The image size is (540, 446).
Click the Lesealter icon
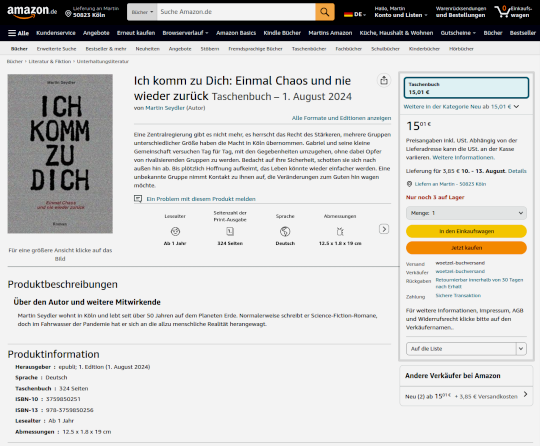[175, 231]
